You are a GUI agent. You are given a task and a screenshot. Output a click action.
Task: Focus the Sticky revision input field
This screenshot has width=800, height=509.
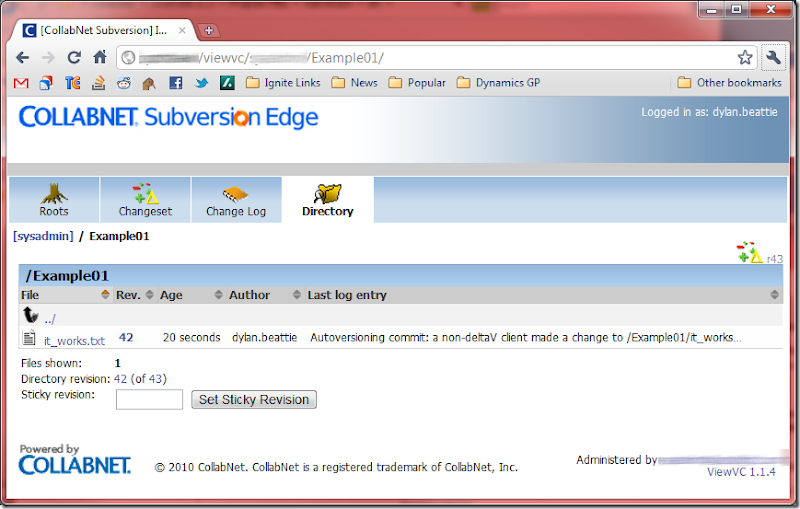[149, 399]
